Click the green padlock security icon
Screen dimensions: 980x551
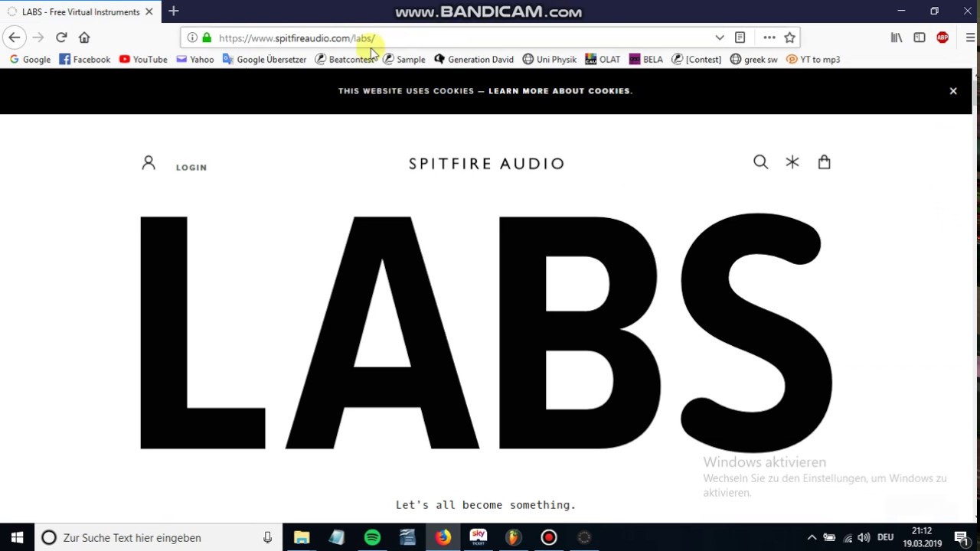pyautogui.click(x=207, y=37)
